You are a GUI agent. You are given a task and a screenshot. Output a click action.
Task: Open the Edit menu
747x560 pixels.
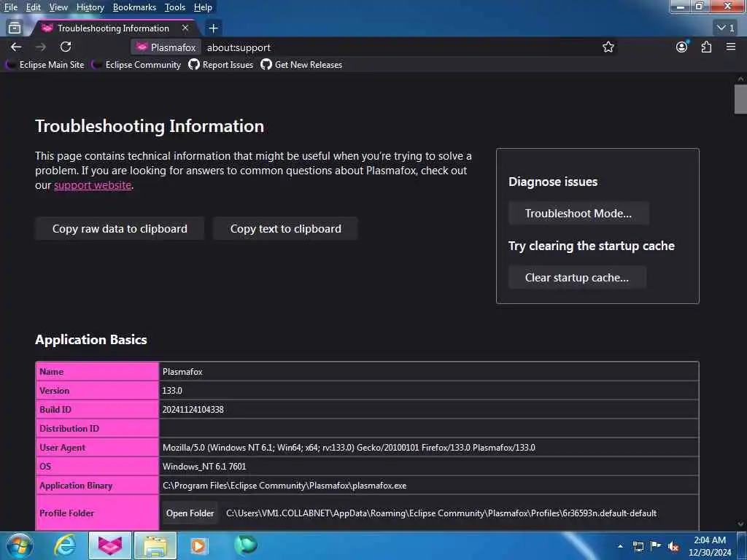point(34,7)
